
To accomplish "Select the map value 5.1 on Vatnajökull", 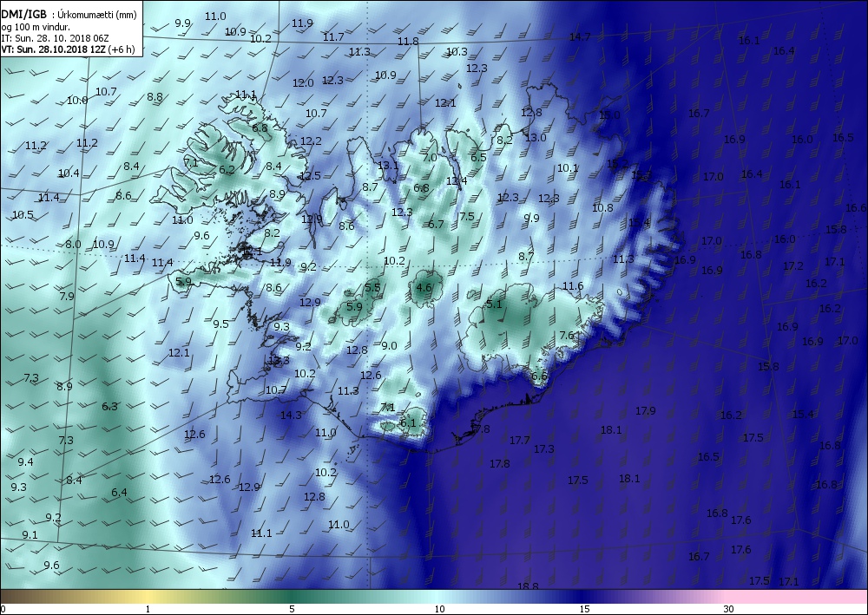I will click(x=494, y=304).
